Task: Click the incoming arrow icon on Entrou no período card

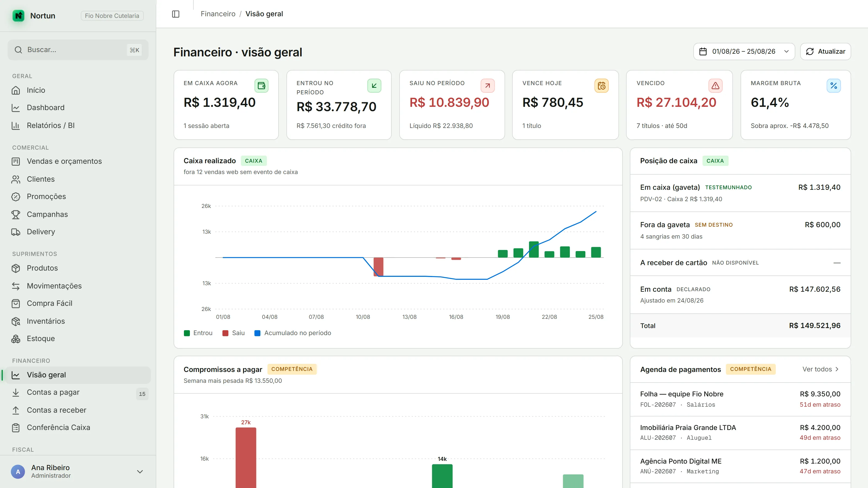Action: [x=374, y=86]
